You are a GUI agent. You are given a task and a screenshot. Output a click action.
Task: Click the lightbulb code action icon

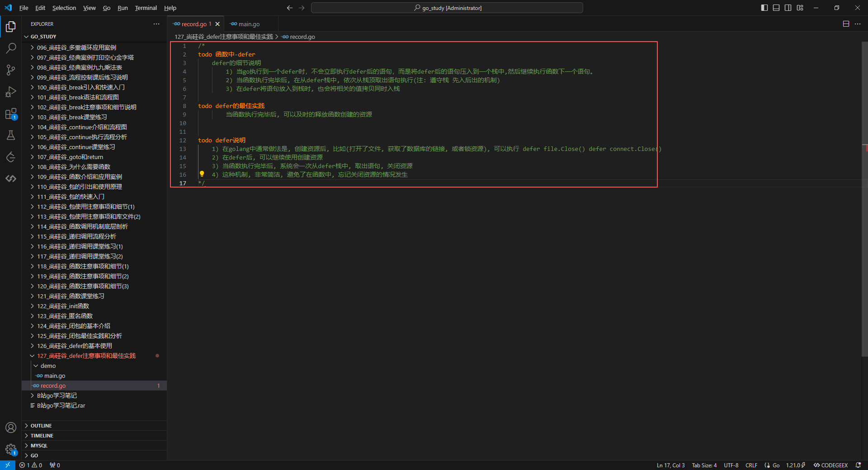202,174
